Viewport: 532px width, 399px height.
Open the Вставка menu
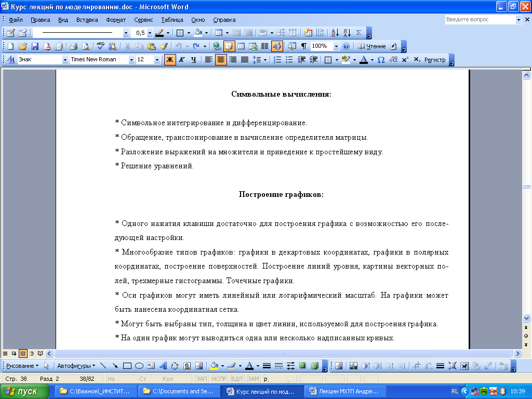(x=87, y=20)
